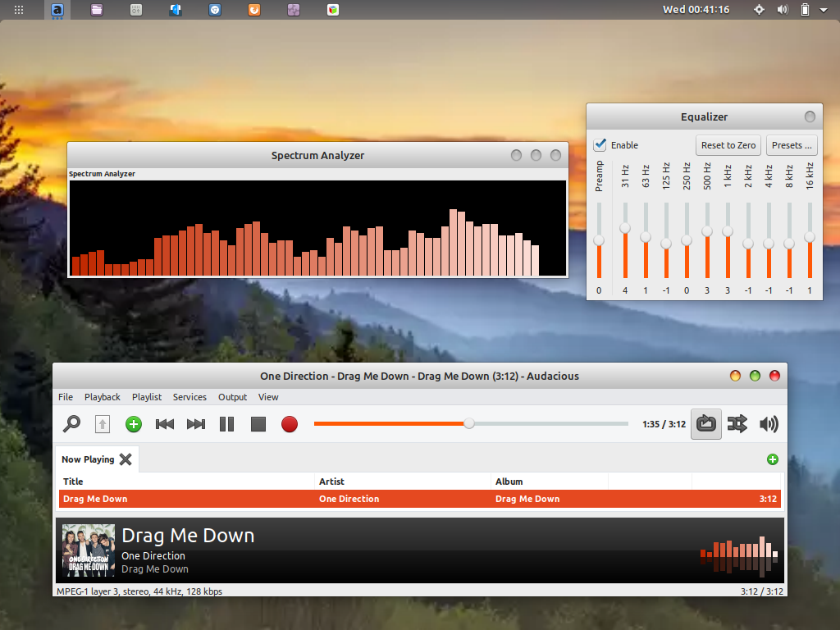
Task: Open the applications grid in the top panel
Action: pyautogui.click(x=19, y=10)
